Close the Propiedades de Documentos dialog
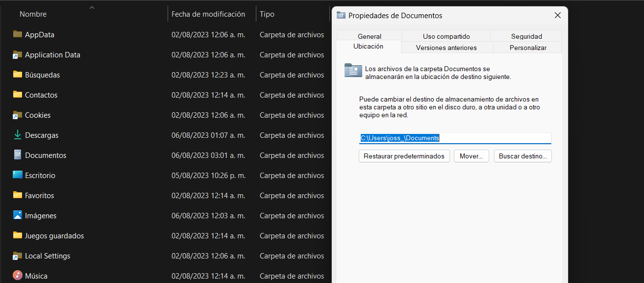 [557, 15]
